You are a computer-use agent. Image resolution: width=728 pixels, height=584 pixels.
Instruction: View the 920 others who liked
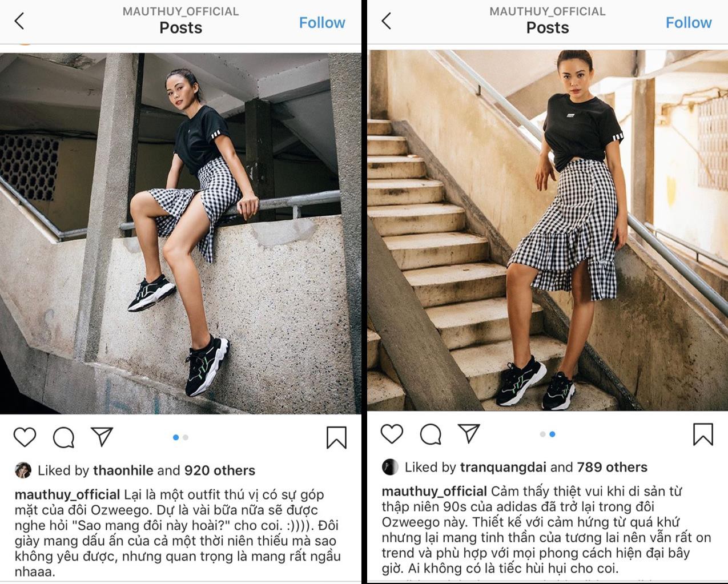(219, 470)
